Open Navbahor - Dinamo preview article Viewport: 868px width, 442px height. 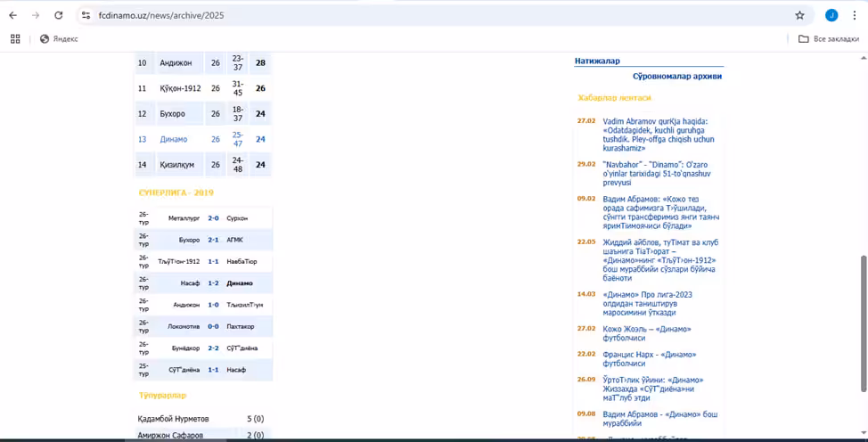(657, 174)
